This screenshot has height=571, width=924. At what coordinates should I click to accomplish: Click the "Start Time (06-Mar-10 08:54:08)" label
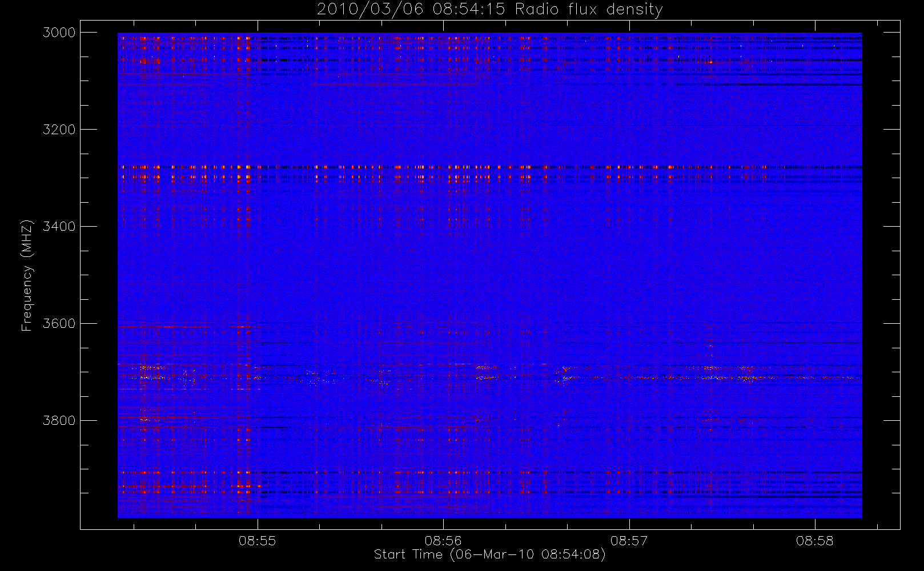(489, 554)
